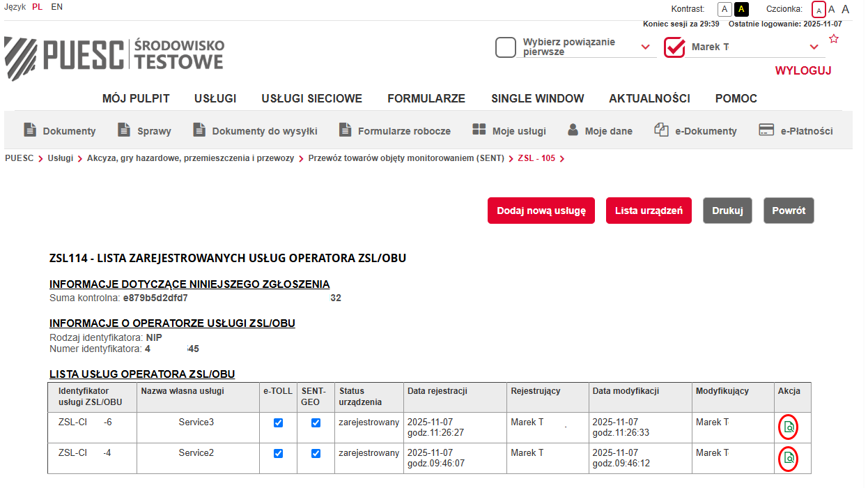
Task: Open Moje dane person icon
Action: coord(573,130)
